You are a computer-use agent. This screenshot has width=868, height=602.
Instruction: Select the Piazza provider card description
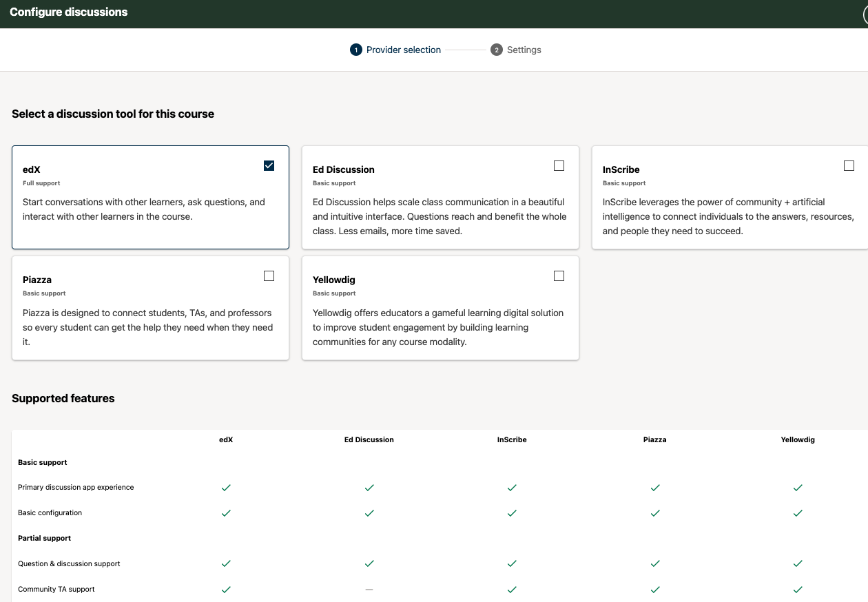coord(147,327)
